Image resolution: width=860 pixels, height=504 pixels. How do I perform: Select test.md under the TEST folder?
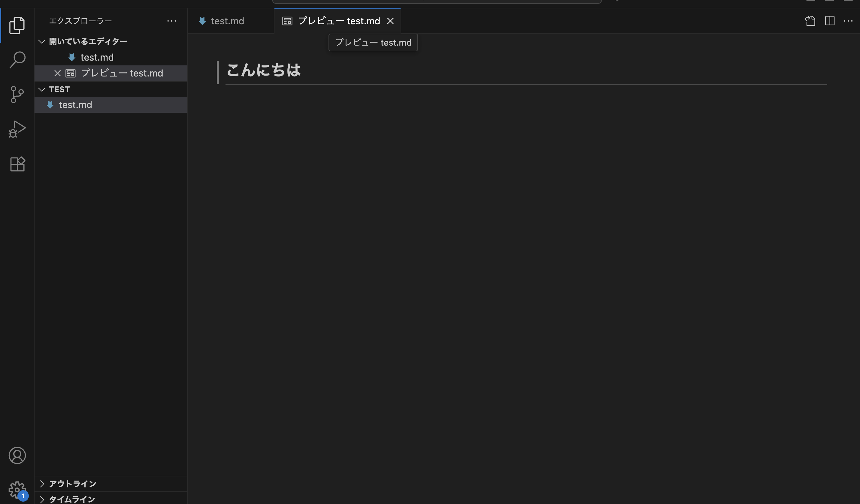75,105
